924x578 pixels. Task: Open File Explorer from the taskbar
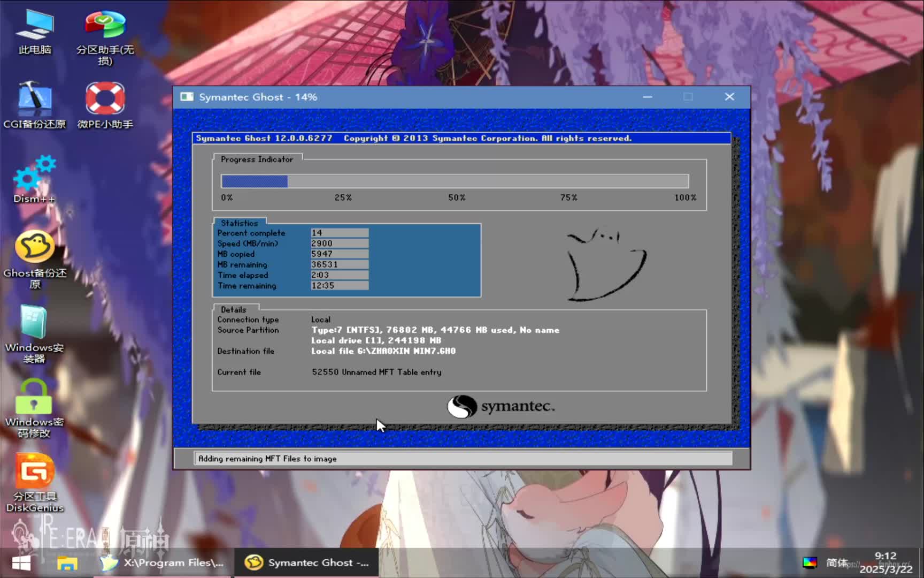point(67,562)
